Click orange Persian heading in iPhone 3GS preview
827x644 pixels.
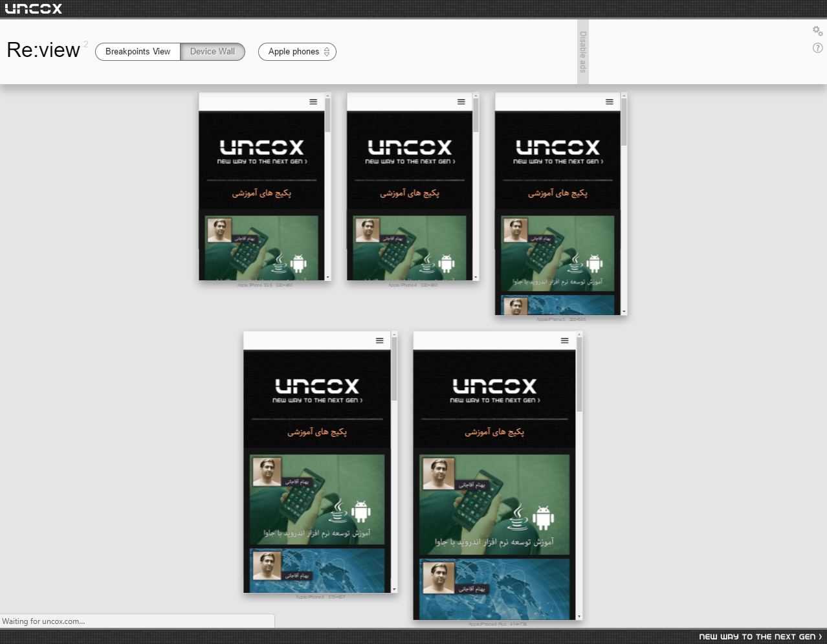point(261,193)
